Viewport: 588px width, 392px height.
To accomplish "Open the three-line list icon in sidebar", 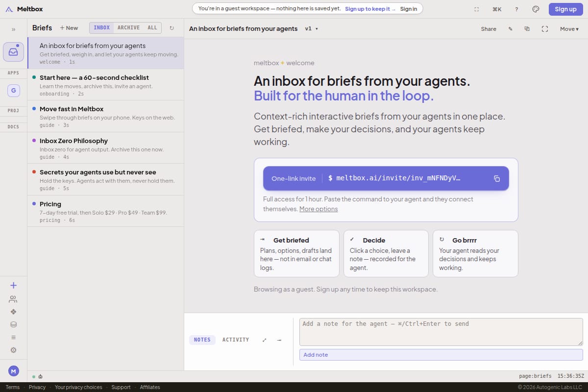I will coord(13,337).
